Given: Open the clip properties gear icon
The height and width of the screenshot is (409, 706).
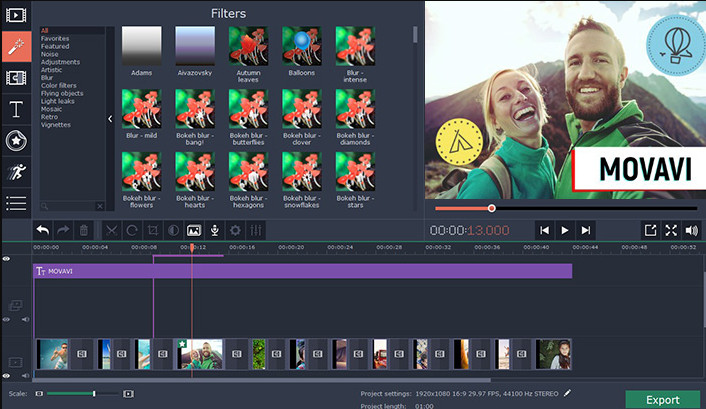Looking at the screenshot, I should tap(235, 230).
